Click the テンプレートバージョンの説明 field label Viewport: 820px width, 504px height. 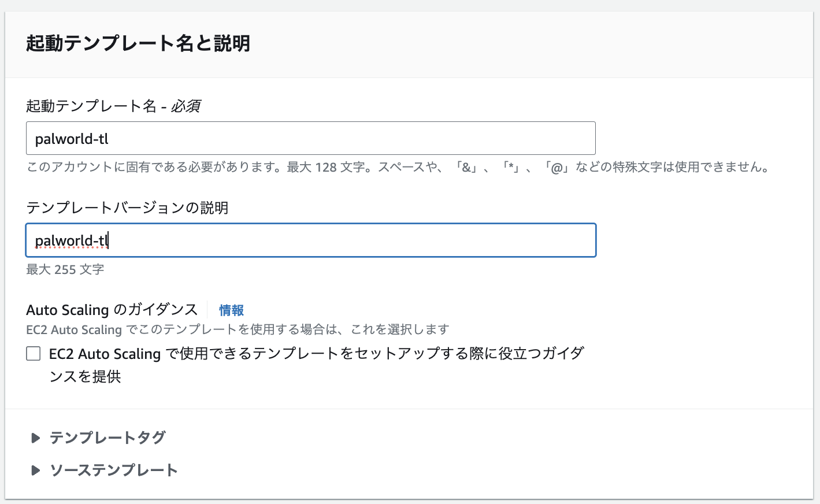[x=127, y=208]
